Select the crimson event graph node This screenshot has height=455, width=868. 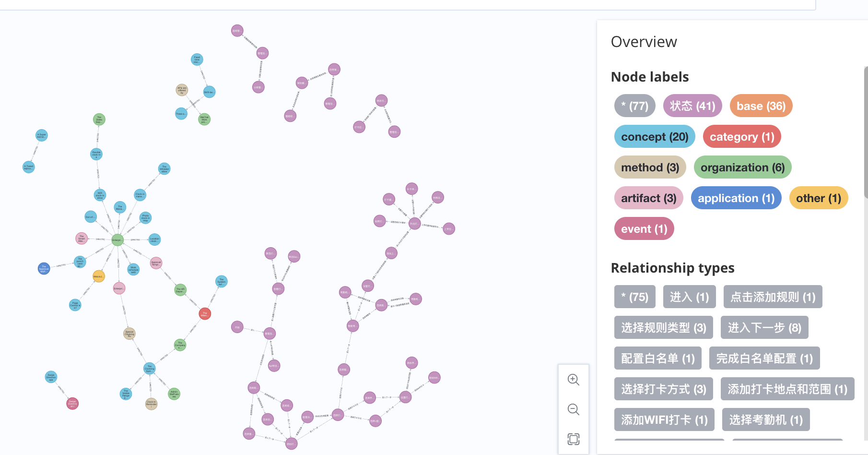pyautogui.click(x=72, y=403)
